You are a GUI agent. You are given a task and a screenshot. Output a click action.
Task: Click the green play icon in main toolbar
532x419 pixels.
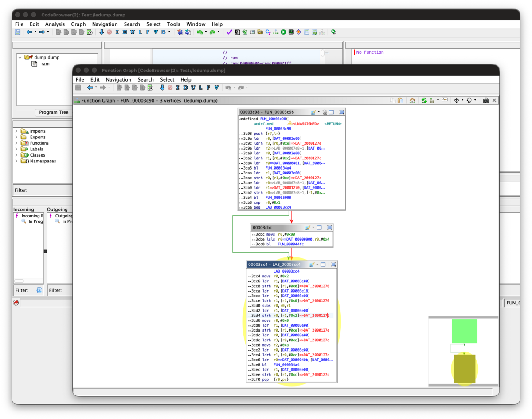[x=283, y=32]
